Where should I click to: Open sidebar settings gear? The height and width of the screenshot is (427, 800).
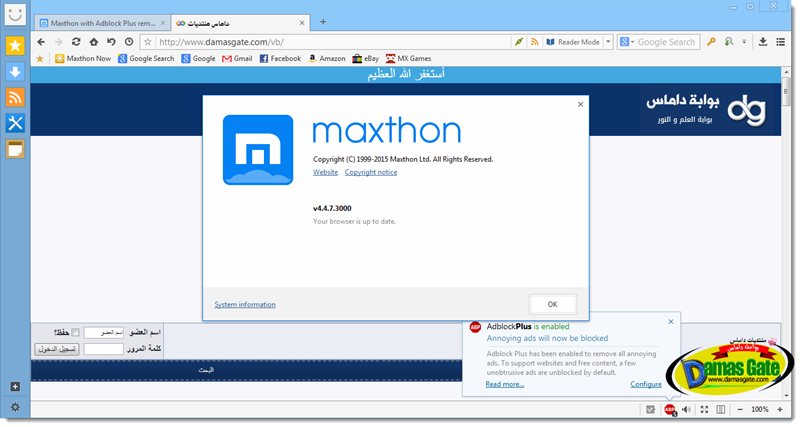15,407
